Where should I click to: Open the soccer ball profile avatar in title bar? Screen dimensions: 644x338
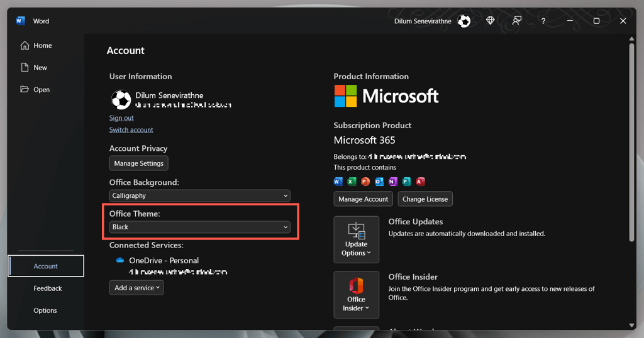(464, 21)
